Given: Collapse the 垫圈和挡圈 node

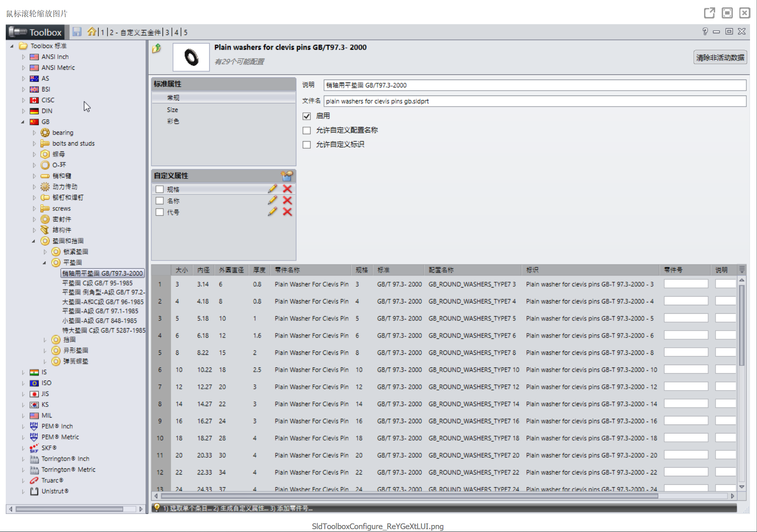Looking at the screenshot, I should tap(34, 241).
